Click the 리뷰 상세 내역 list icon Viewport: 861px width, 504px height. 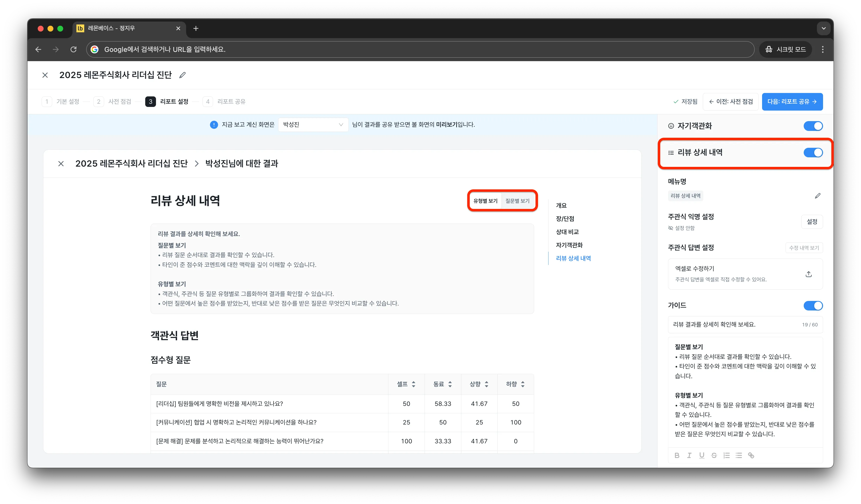[671, 153]
